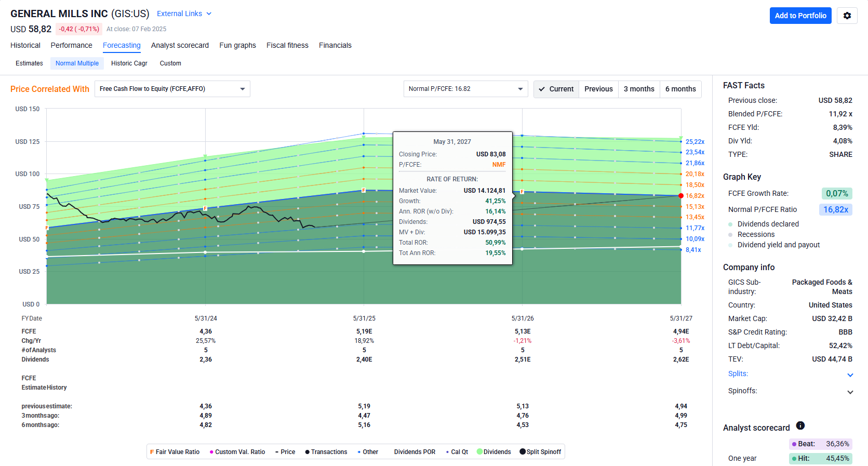Screen dimensions: 868x466
Task: Click the Dividends green legend dot
Action: (x=480, y=452)
